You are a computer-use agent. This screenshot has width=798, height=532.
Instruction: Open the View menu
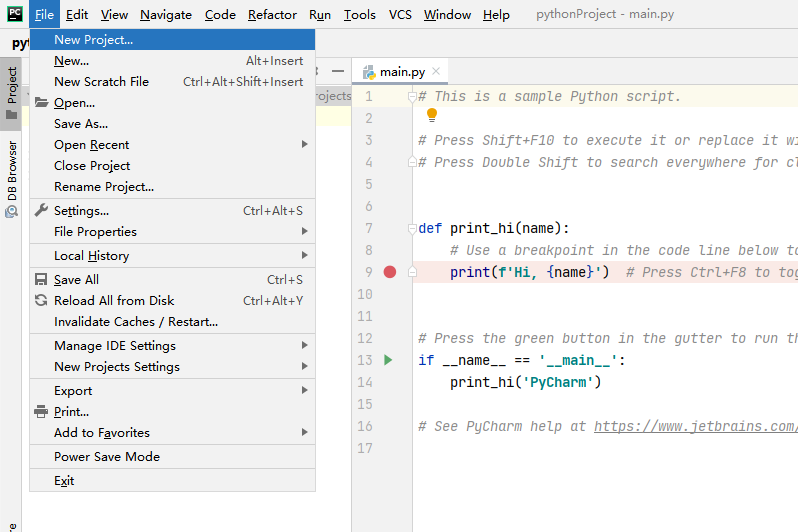click(x=114, y=15)
